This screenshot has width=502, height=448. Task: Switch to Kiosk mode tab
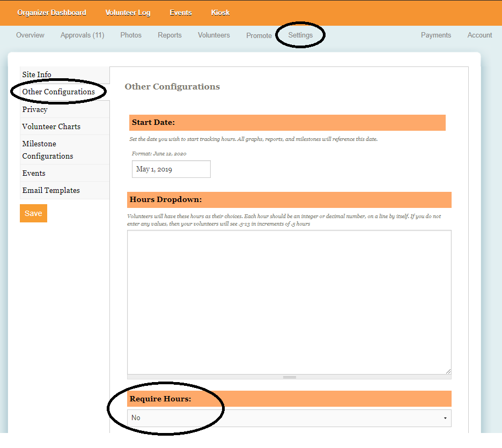pyautogui.click(x=220, y=12)
